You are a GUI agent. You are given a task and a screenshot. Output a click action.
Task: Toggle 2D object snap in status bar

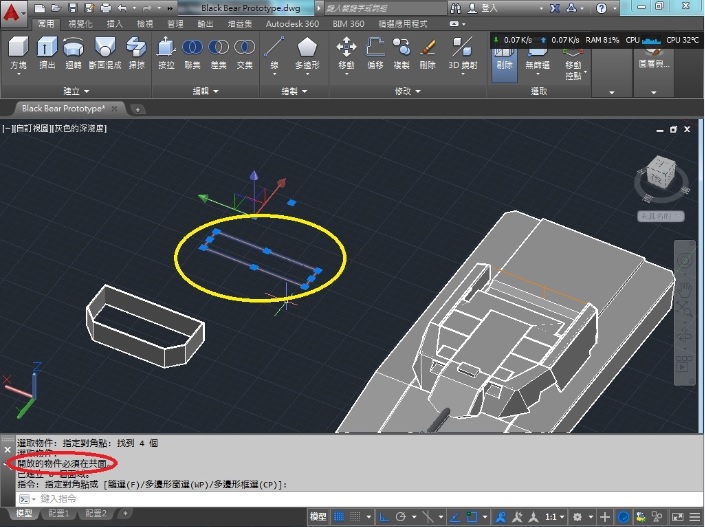[x=472, y=517]
